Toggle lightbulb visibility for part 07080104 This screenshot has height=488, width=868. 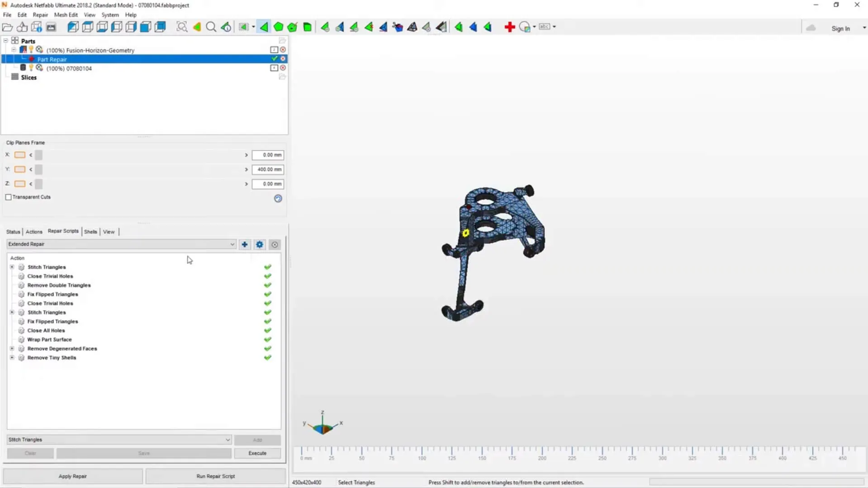click(x=31, y=68)
